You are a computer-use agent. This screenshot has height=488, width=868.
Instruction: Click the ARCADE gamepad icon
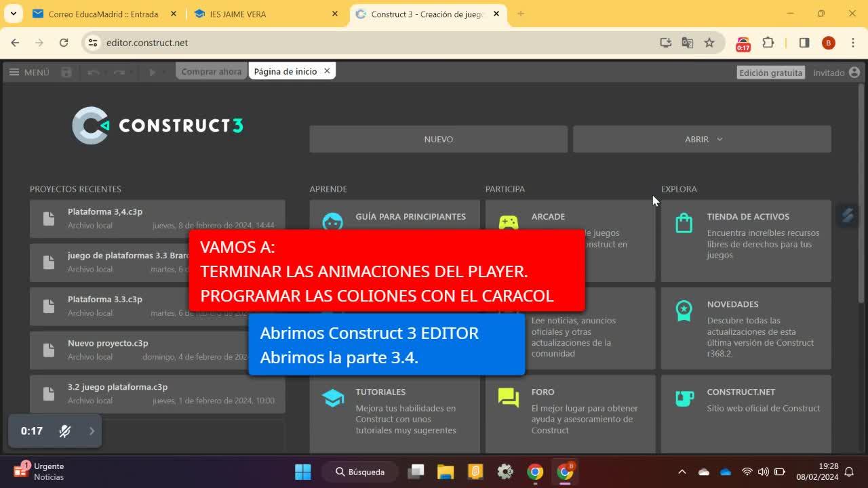[509, 222]
